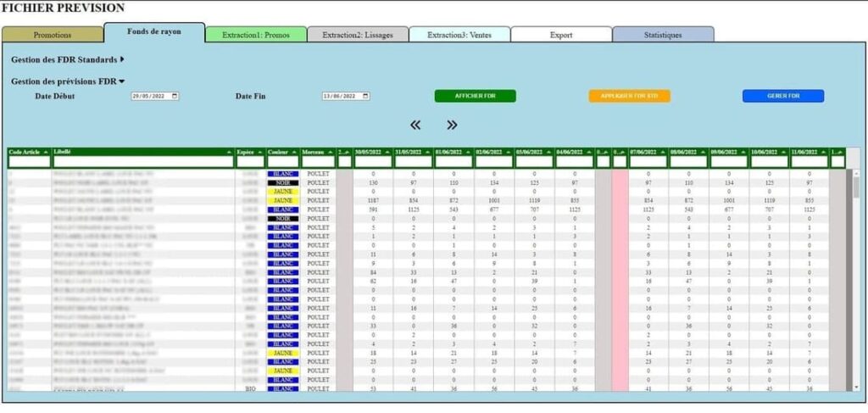Go to next period with » arrows
The image size is (868, 413).
click(x=452, y=126)
